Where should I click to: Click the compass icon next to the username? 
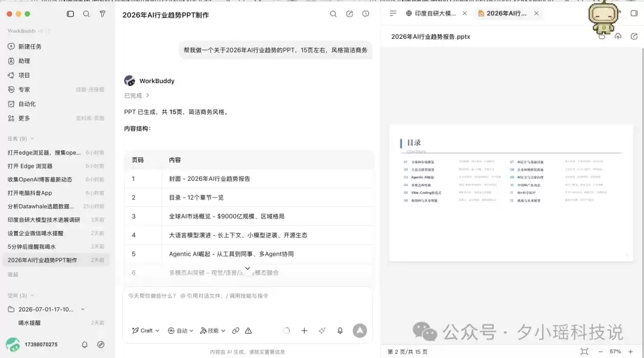coord(101,345)
